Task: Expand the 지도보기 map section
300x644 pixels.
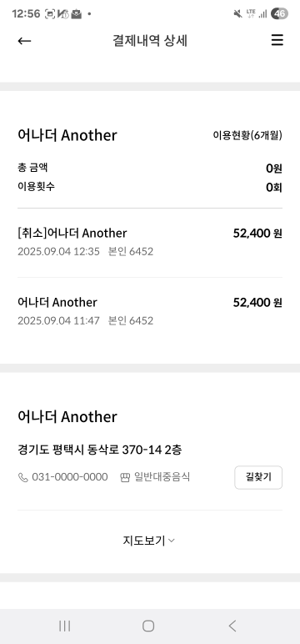Action: [x=148, y=541]
